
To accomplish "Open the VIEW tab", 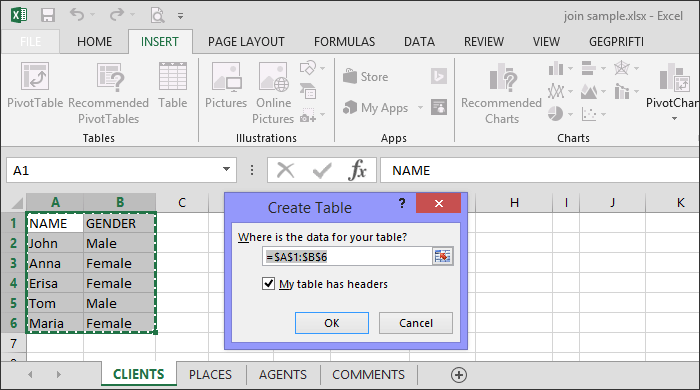I will [x=546, y=42].
